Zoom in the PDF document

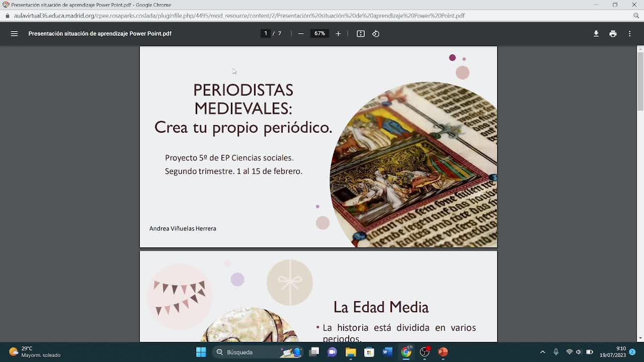338,34
